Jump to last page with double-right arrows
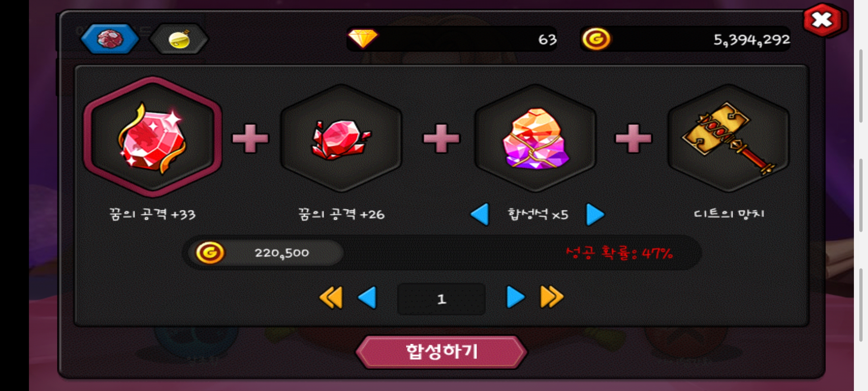Viewport: 868px width, 391px height. pyautogui.click(x=552, y=298)
